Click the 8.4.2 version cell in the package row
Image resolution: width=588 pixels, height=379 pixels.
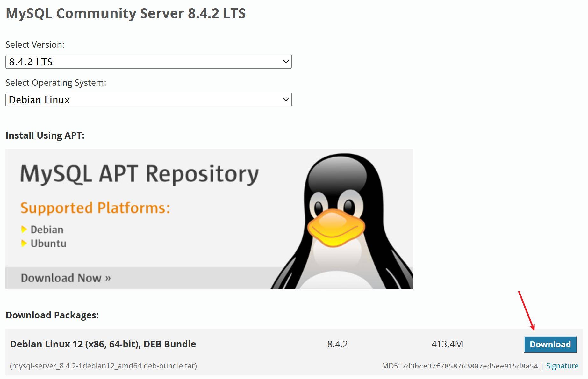[x=337, y=344]
